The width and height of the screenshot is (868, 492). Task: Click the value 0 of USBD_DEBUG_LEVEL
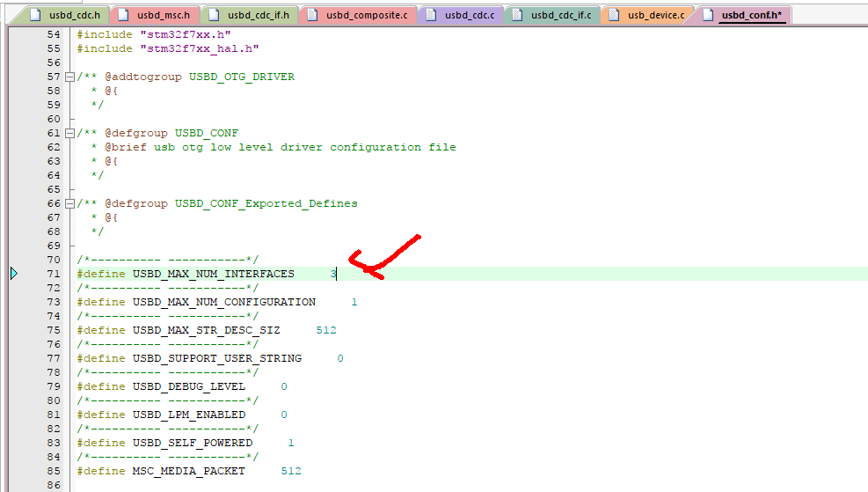284,386
